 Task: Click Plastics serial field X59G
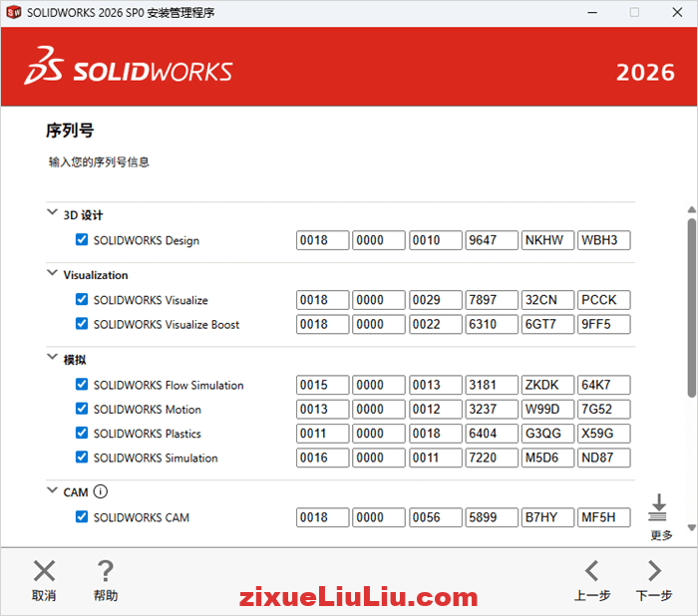(604, 434)
